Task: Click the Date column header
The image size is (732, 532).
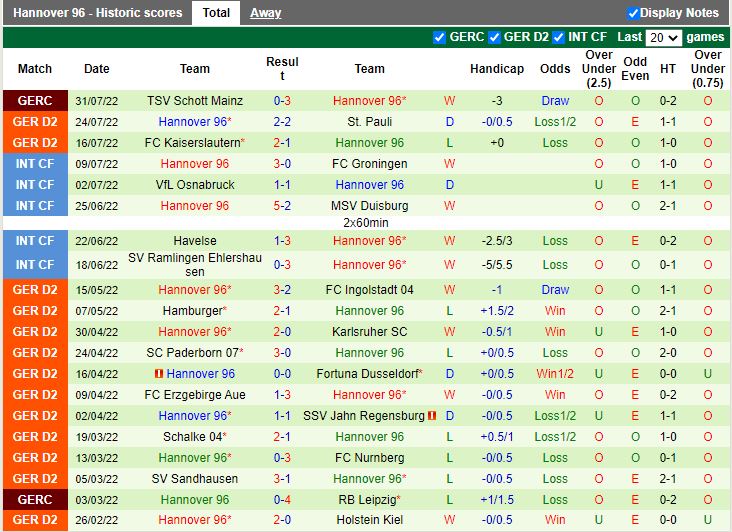Action: [97, 69]
